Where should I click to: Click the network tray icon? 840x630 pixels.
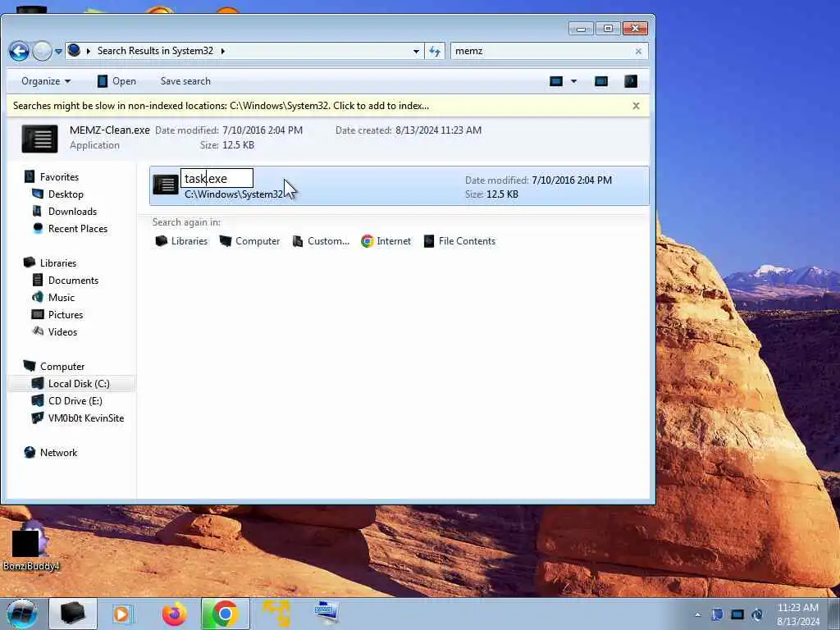737,614
